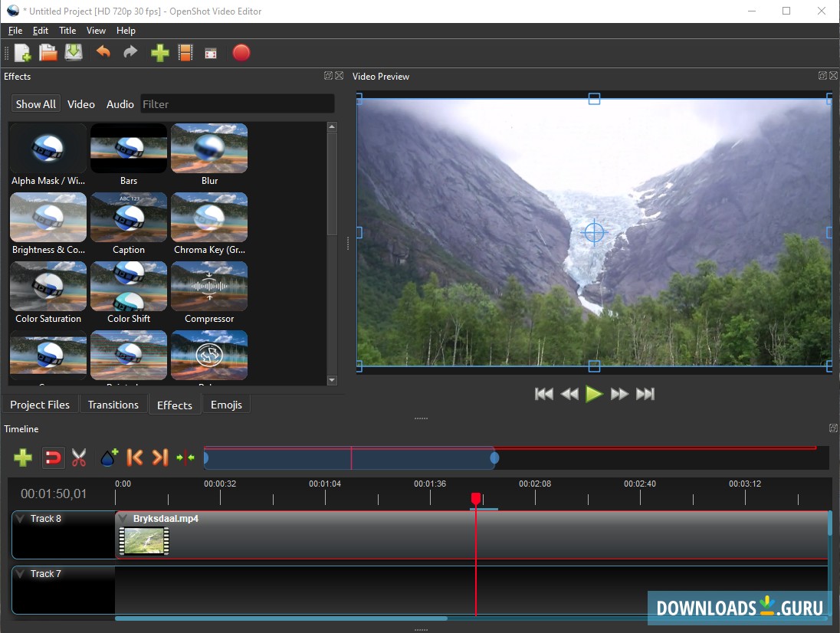Click the New Project toolbar icon

point(22,53)
